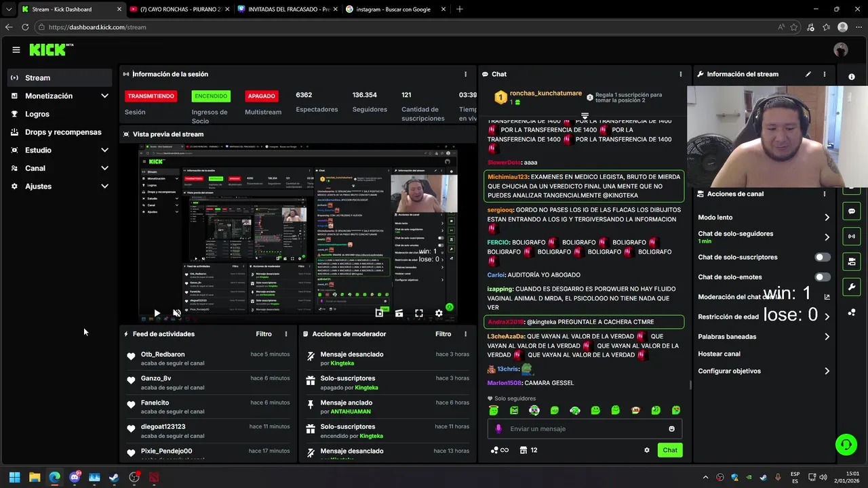868x488 pixels.
Task: Unmute the stream preview audio
Action: pos(176,313)
